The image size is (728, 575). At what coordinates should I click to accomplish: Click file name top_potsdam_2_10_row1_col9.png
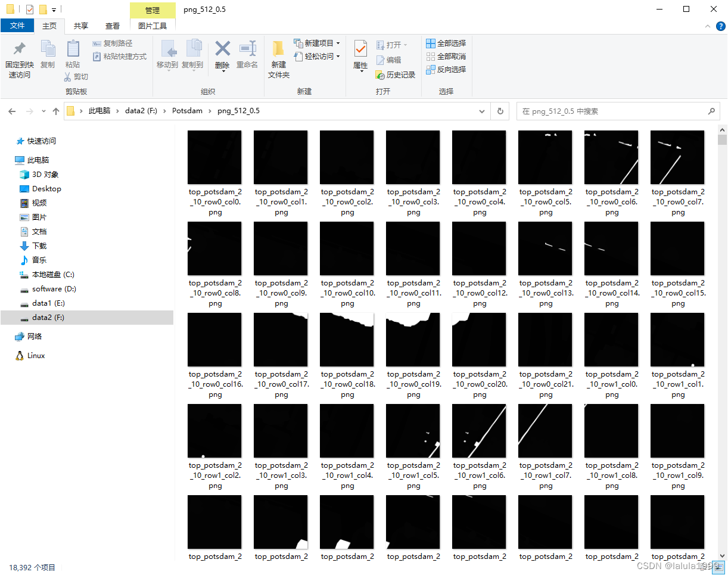(x=678, y=475)
